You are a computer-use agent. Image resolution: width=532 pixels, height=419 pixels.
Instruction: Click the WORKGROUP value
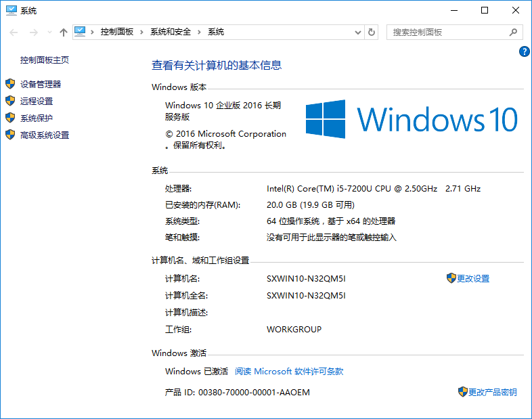click(294, 330)
